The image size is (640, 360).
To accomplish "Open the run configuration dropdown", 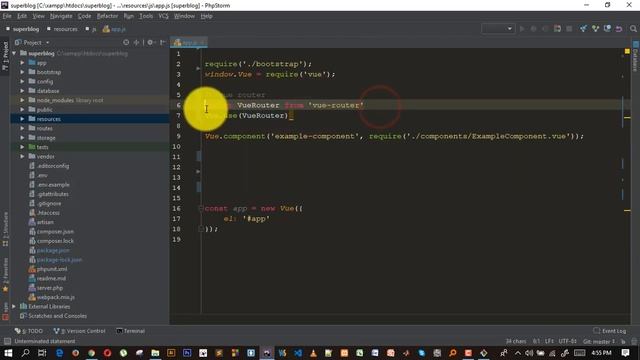I will tap(498, 29).
